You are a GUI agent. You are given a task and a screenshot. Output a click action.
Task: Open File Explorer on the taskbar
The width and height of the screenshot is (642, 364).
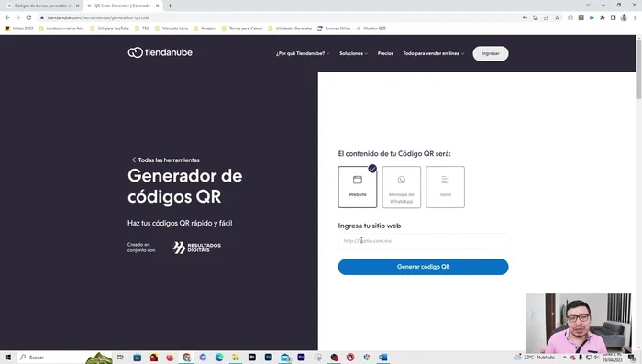point(236,358)
